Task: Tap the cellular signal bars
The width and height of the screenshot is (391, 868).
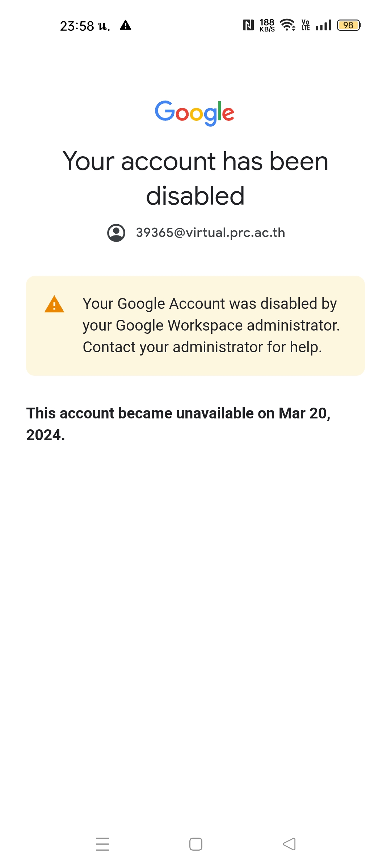Action: (x=323, y=25)
